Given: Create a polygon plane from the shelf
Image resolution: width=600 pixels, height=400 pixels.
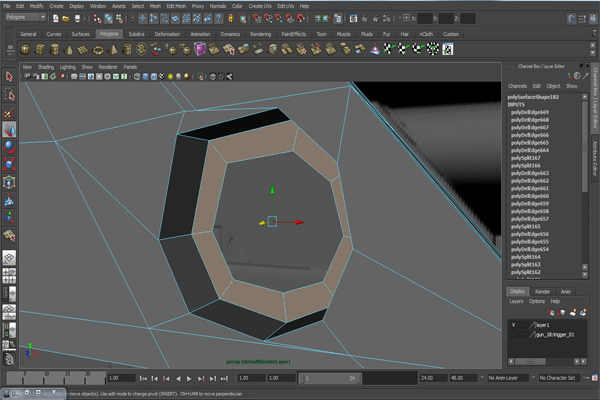Looking at the screenshot, I should point(83,49).
